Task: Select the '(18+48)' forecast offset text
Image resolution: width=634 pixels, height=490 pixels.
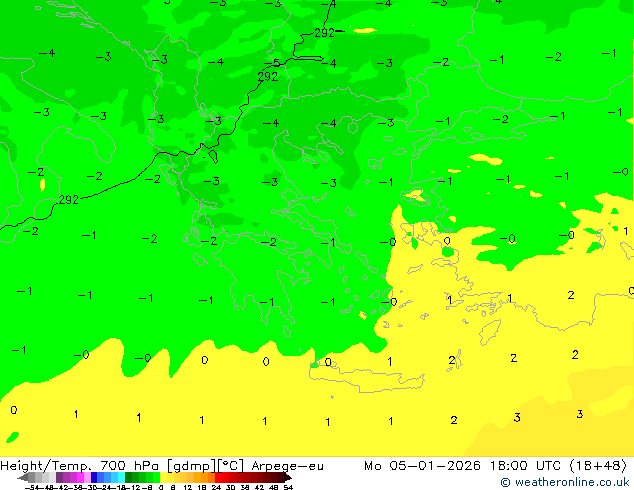Action: [598, 466]
